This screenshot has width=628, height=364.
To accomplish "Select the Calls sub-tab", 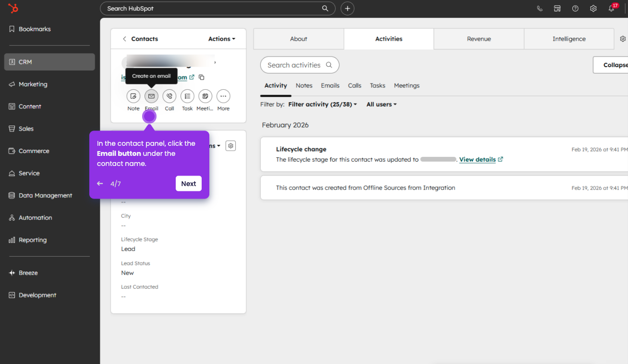I will (355, 85).
